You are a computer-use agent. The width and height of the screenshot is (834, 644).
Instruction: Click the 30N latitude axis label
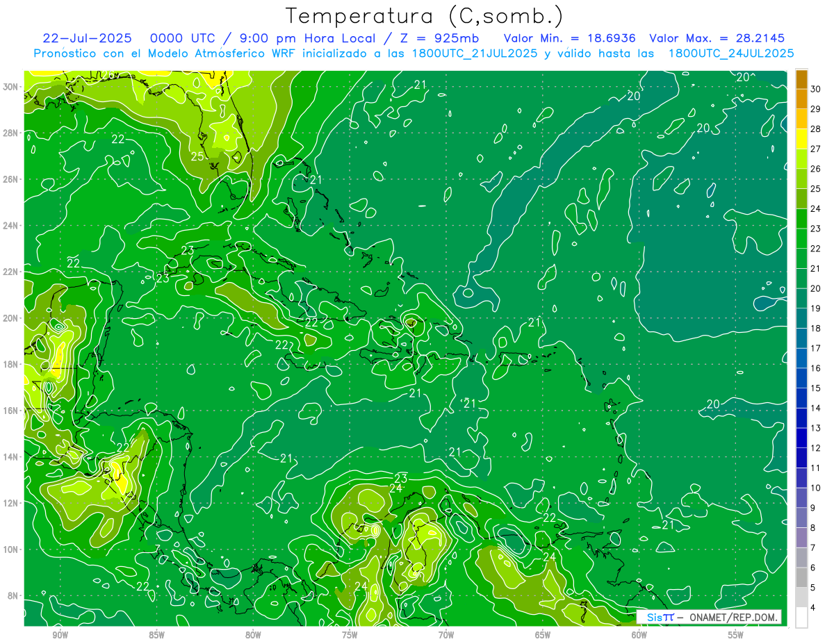(x=10, y=87)
